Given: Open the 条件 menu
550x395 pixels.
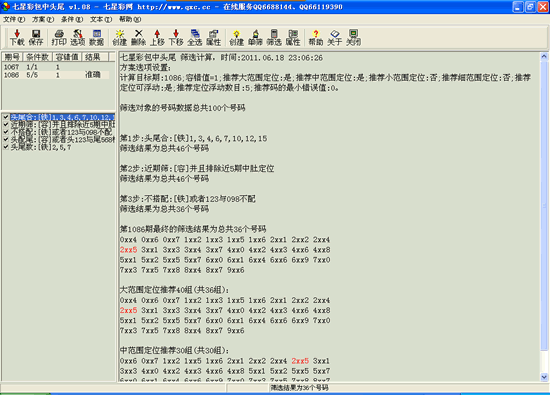Looking at the screenshot, I should (72, 19).
